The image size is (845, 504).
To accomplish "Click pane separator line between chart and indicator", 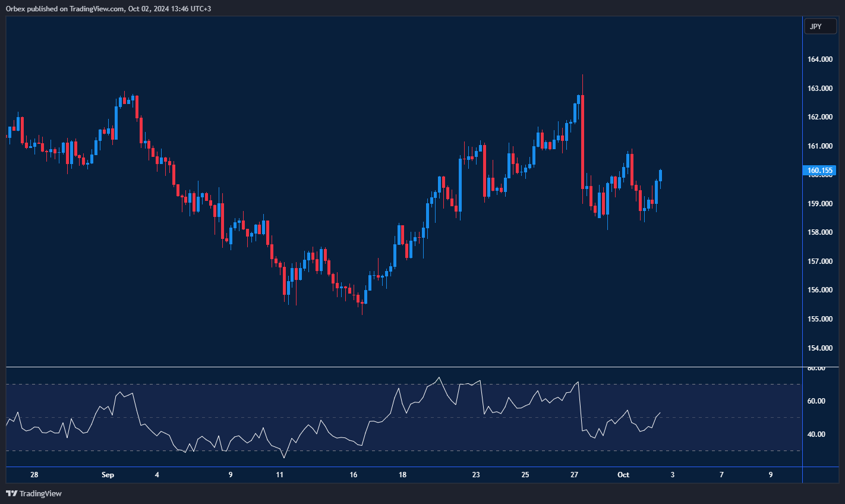I will click(404, 367).
